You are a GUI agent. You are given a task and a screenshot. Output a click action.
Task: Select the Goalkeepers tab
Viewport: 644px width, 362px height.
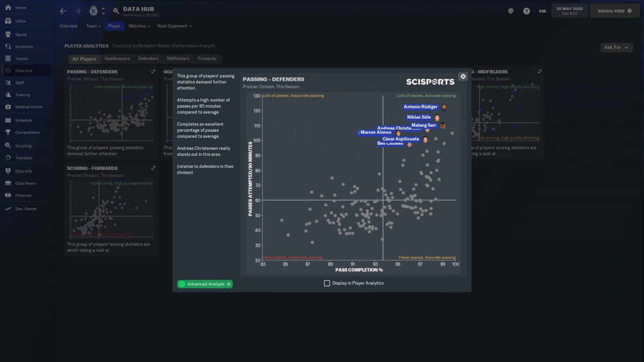click(117, 59)
